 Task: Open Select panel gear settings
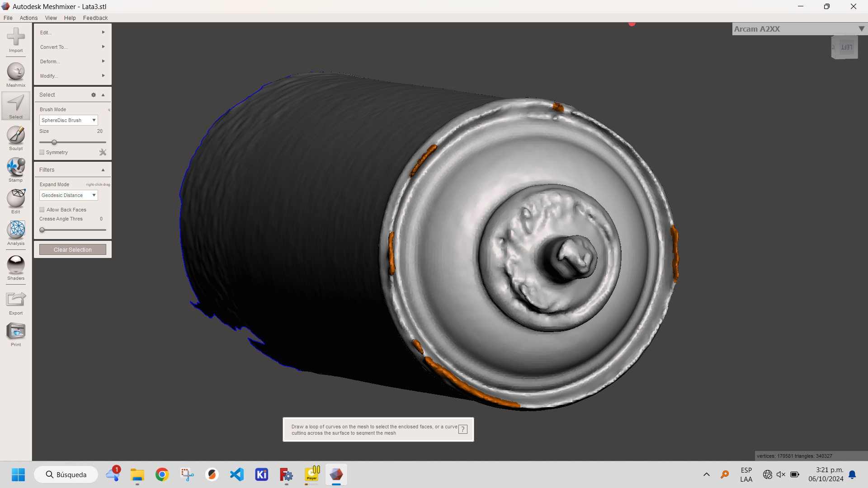click(94, 95)
